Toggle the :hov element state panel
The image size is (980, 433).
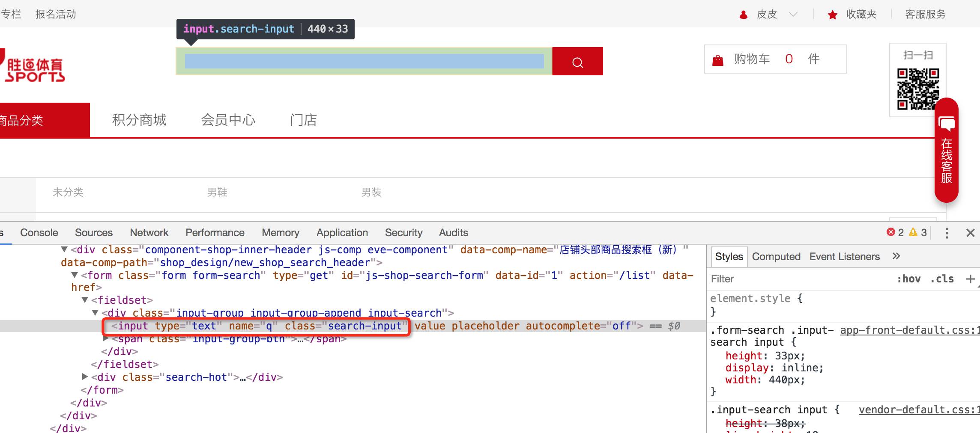(x=908, y=279)
